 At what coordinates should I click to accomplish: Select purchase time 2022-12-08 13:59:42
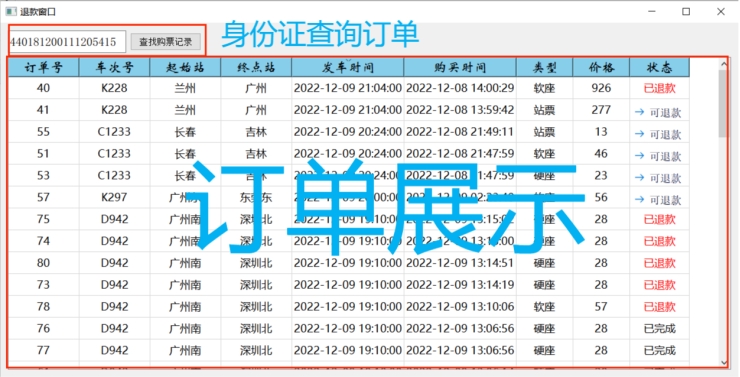pos(460,110)
